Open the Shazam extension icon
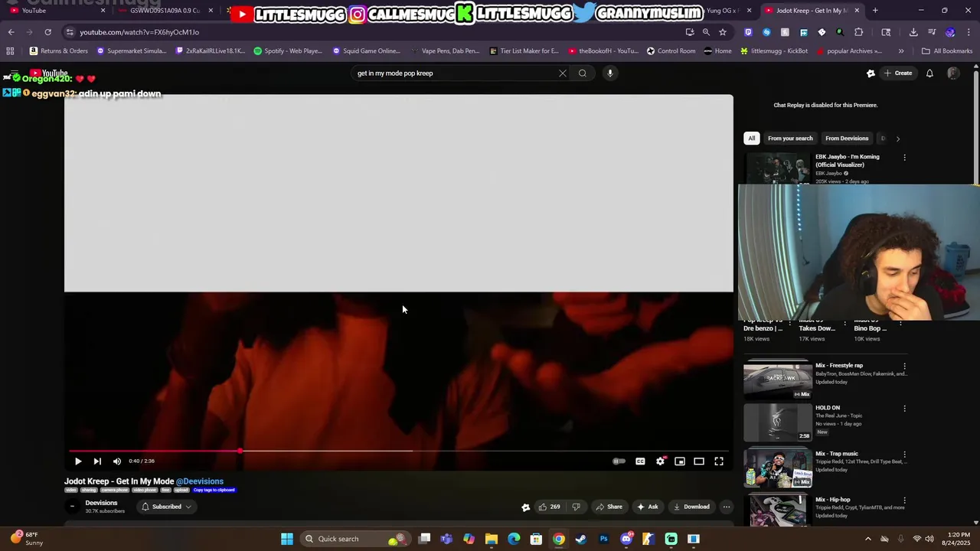Screen dimensions: 980x551 tap(766, 32)
